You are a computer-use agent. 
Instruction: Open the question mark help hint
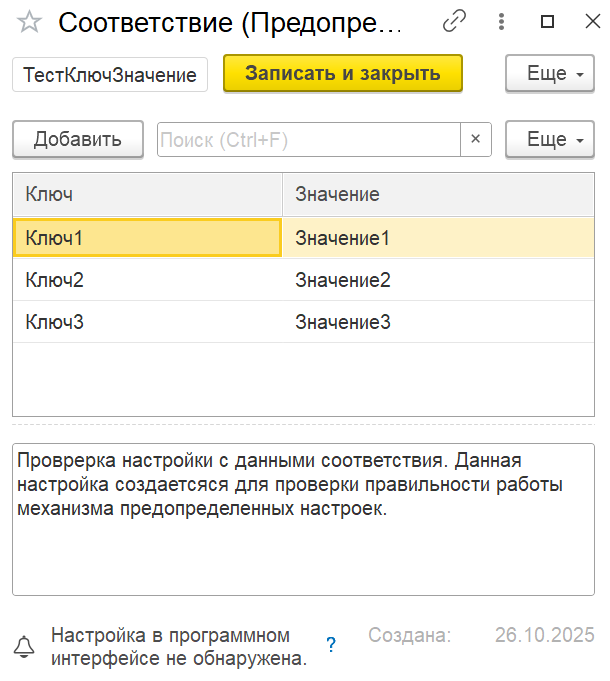click(331, 645)
